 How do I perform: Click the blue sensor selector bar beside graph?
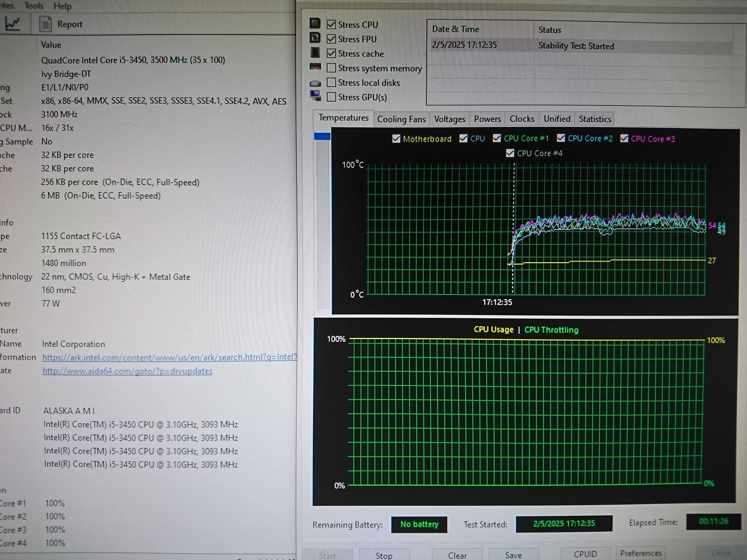click(322, 136)
